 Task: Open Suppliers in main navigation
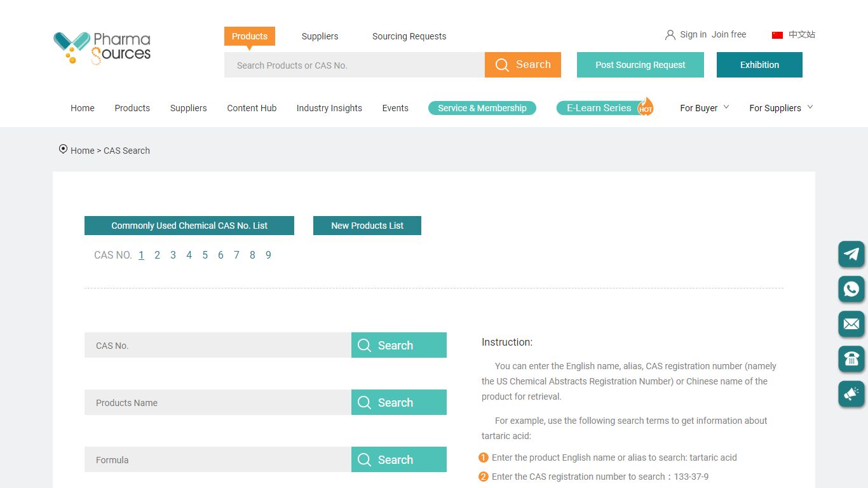tap(189, 108)
